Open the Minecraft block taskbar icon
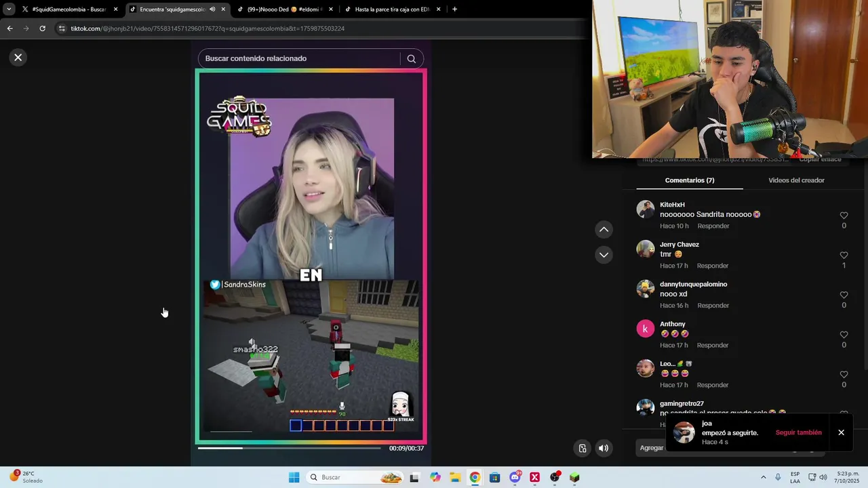The image size is (868, 488). point(574,477)
